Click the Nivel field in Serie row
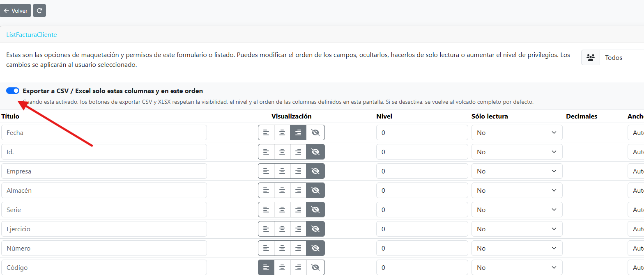This screenshot has width=644, height=276. [x=422, y=210]
